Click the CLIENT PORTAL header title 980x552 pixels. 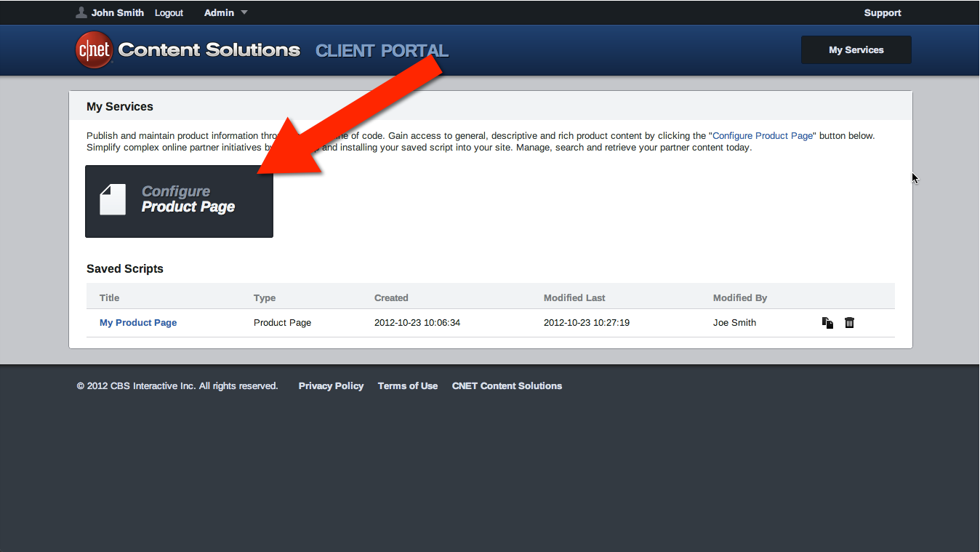tap(382, 51)
